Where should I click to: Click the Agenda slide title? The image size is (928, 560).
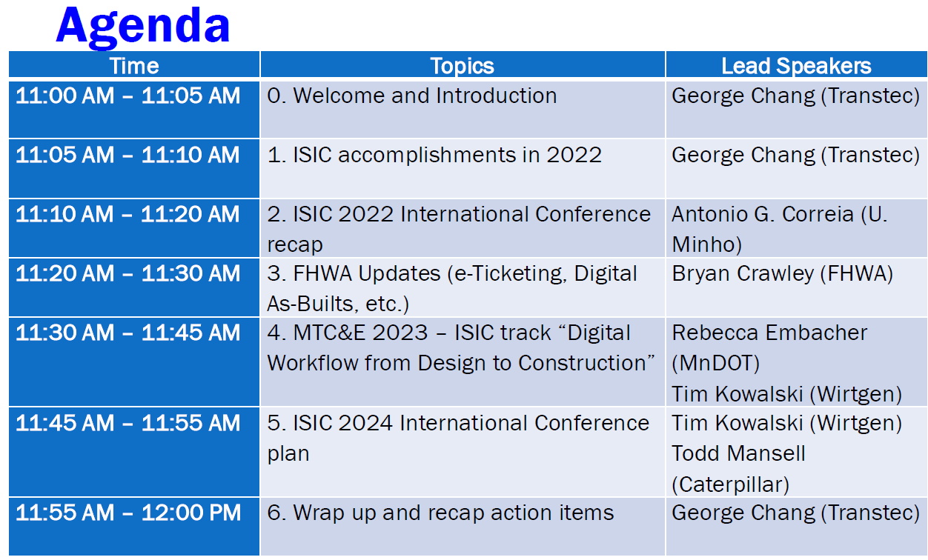tap(142, 25)
